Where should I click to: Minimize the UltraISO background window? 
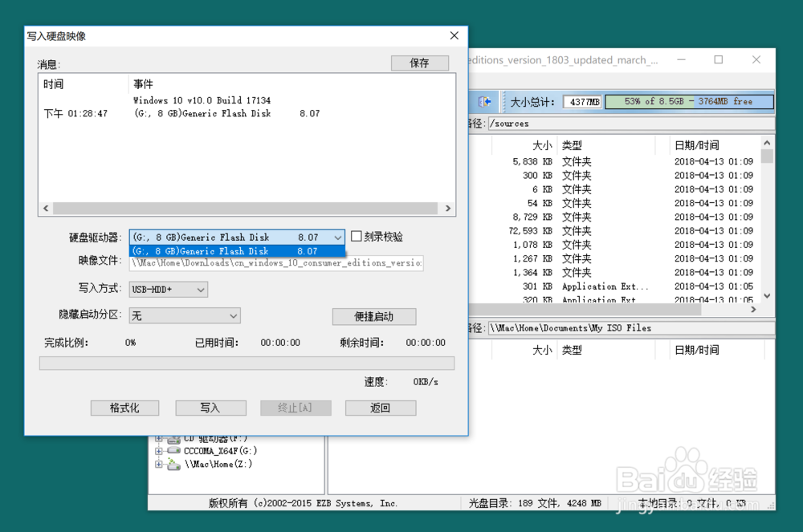coord(681,60)
